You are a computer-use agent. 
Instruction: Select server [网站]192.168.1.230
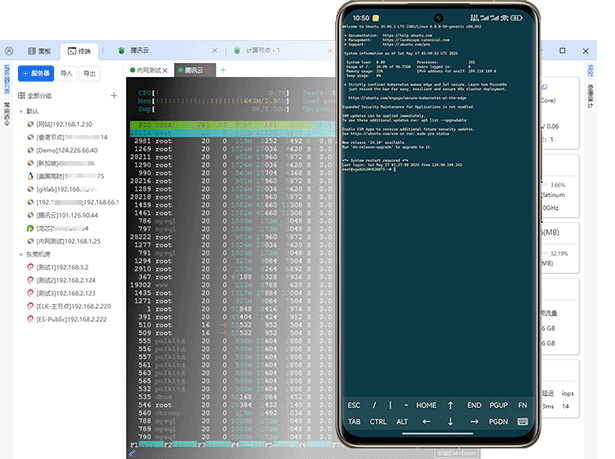click(x=60, y=124)
